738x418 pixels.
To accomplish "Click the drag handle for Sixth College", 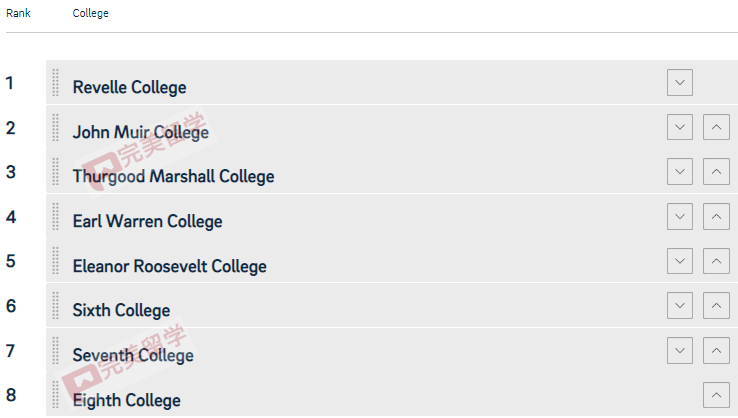I will (x=56, y=305).
